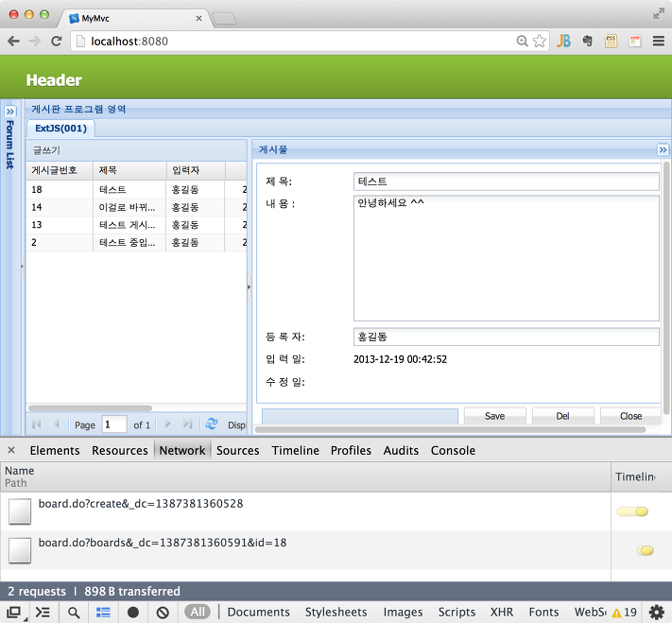
Task: Select the row titled 테스트 게시...
Action: click(136, 225)
